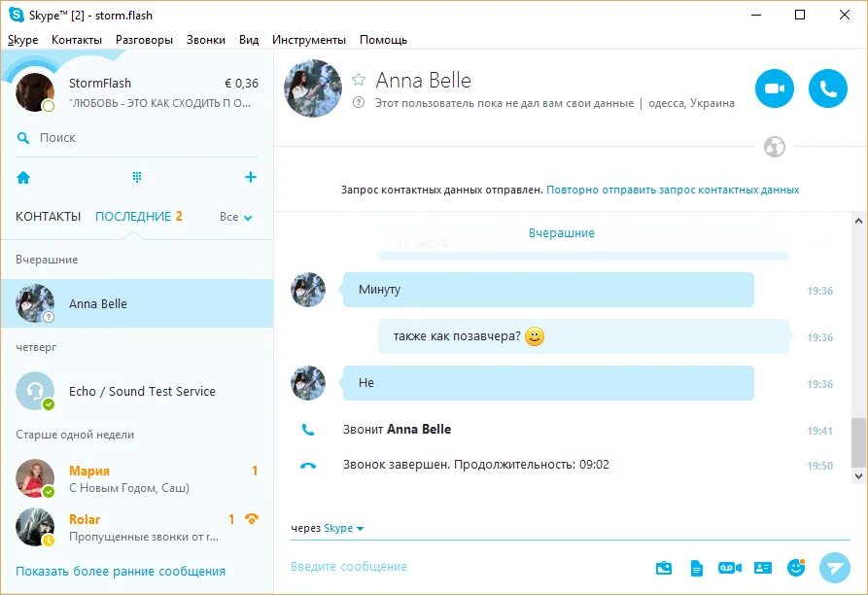
Task: Click the send message paper plane button
Action: (x=835, y=568)
